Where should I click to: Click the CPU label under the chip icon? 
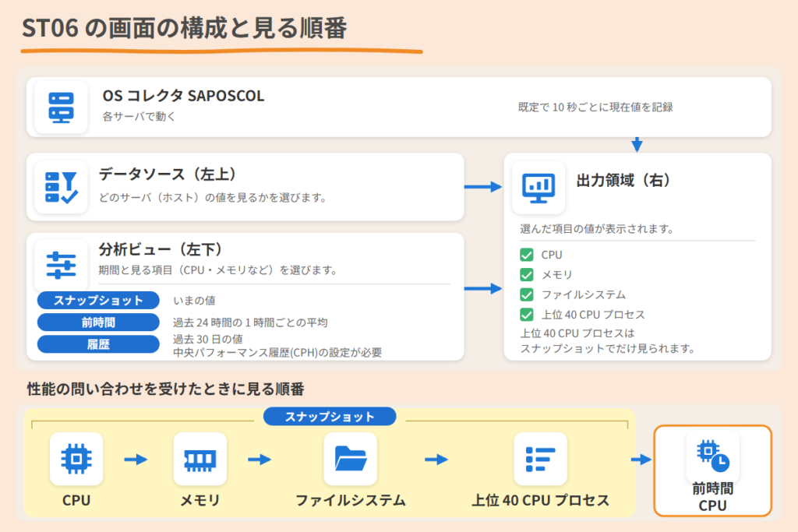coord(76,501)
